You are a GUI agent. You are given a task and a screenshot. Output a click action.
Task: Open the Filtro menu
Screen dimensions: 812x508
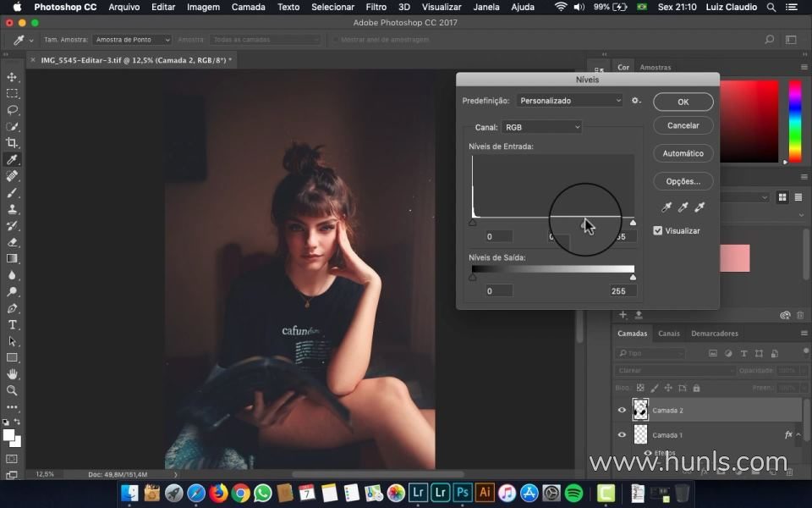pos(376,7)
